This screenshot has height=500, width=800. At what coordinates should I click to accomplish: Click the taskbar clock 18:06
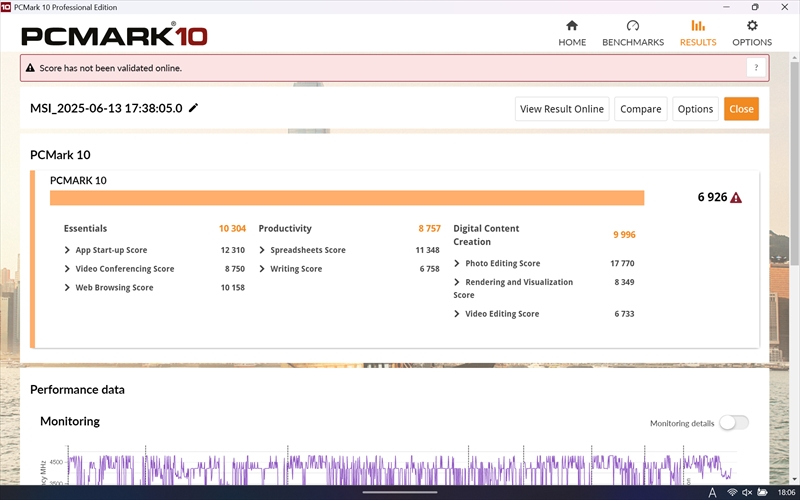[787, 492]
